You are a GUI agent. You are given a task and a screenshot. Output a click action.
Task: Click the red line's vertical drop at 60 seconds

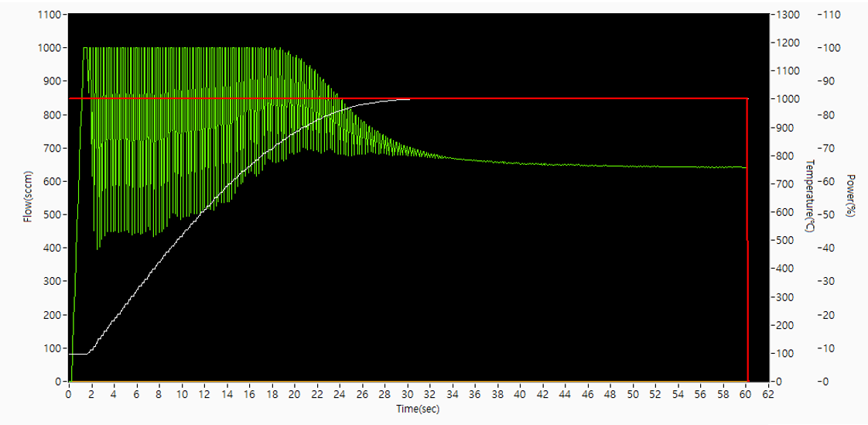click(747, 255)
